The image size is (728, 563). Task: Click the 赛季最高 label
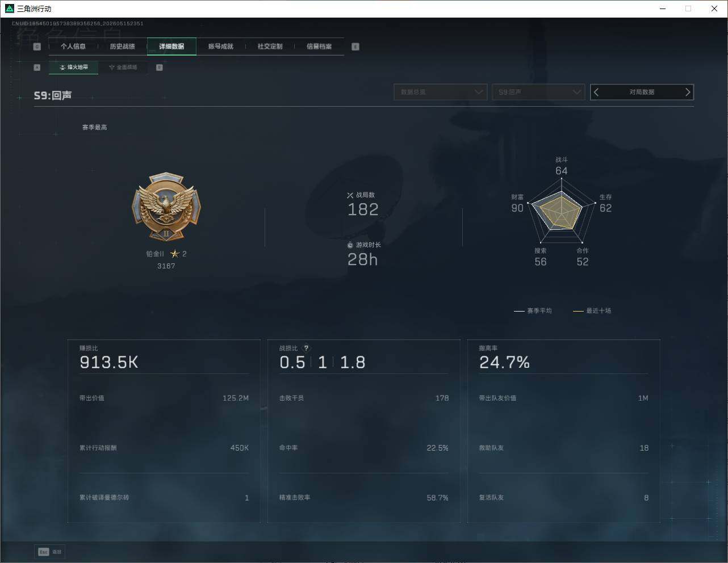(95, 128)
